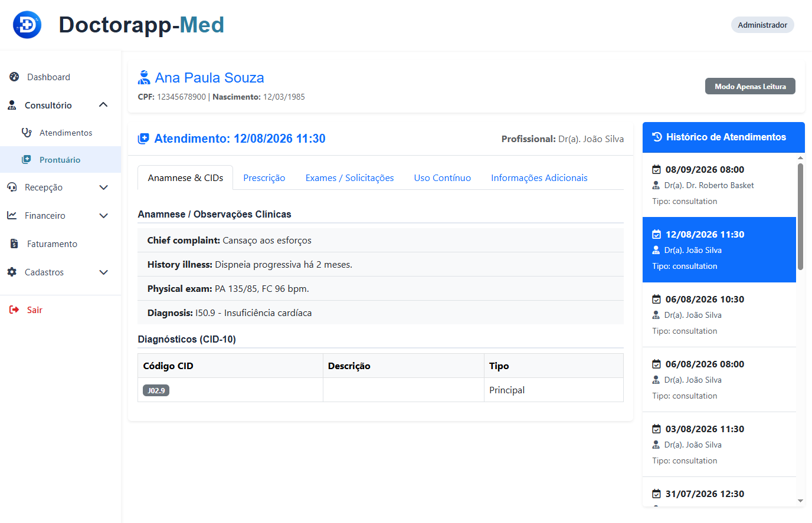This screenshot has height=523, width=812.
Task: Open the 06/08/2026 08:00 history entry
Action: pos(719,380)
